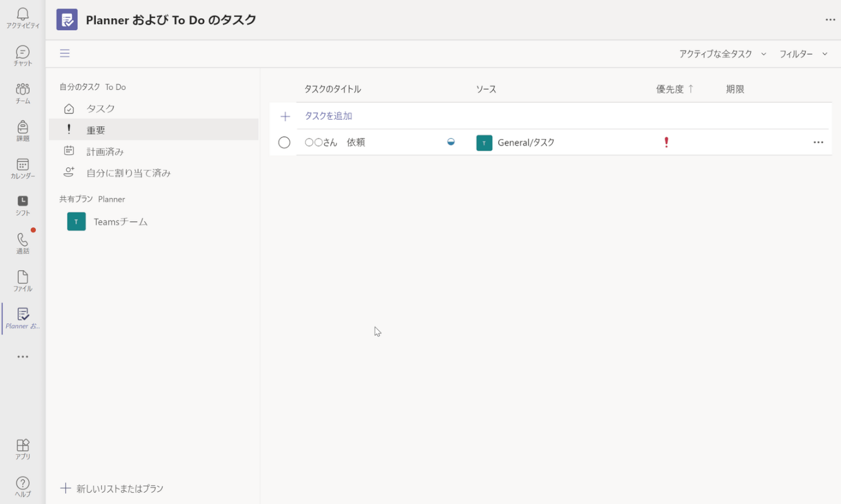
Task: Select the 計画済み list
Action: (x=154, y=151)
